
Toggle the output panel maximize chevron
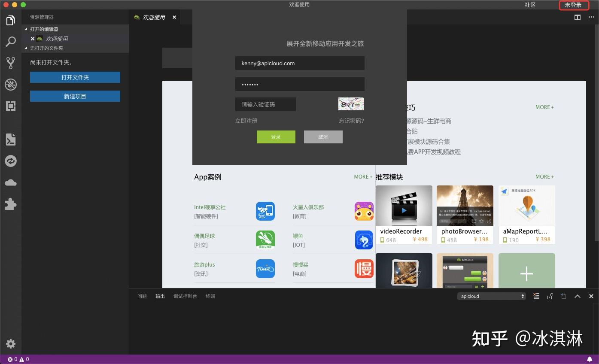pyautogui.click(x=578, y=296)
